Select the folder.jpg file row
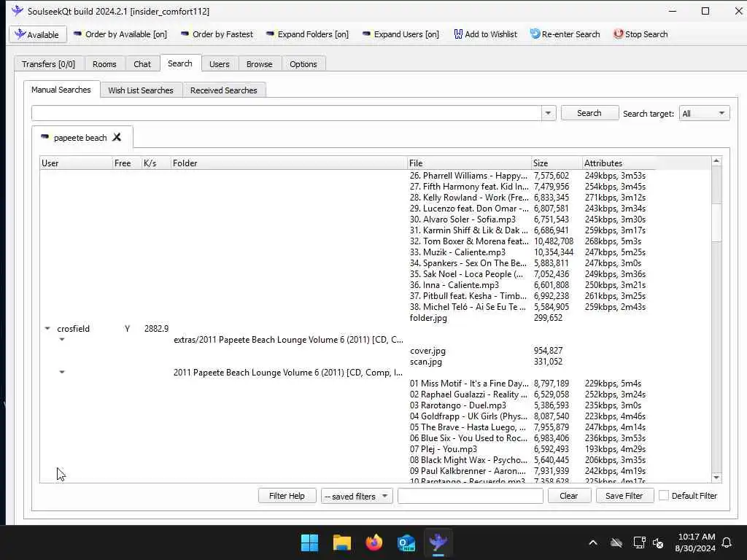The height and width of the screenshot is (560, 747). [x=428, y=318]
